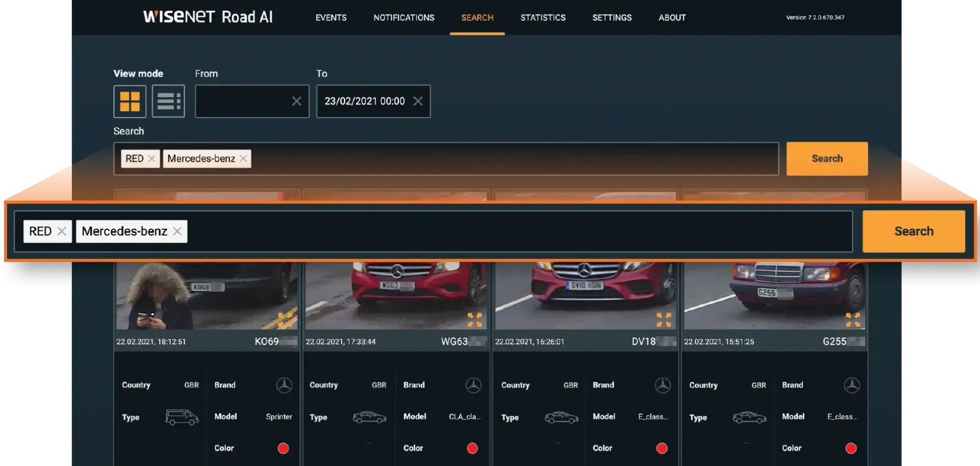Click the GBR country value on the G255 card
Screen dimensions: 980x466
tap(758, 385)
